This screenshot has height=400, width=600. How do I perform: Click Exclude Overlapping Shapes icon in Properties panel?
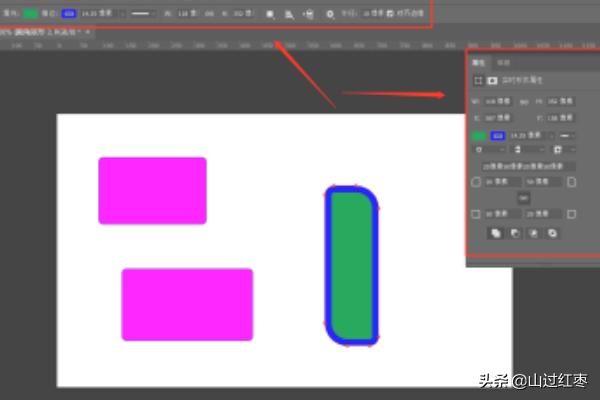pyautogui.click(x=552, y=233)
